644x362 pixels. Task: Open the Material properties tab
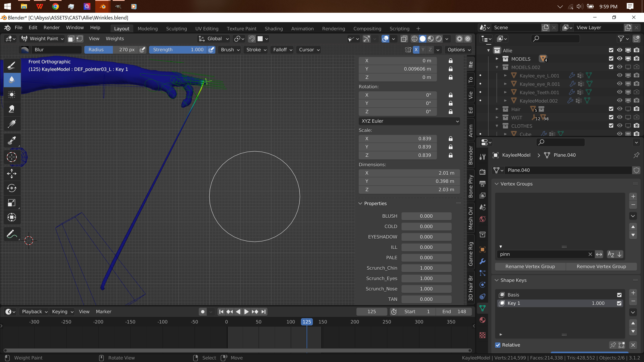[x=482, y=320]
